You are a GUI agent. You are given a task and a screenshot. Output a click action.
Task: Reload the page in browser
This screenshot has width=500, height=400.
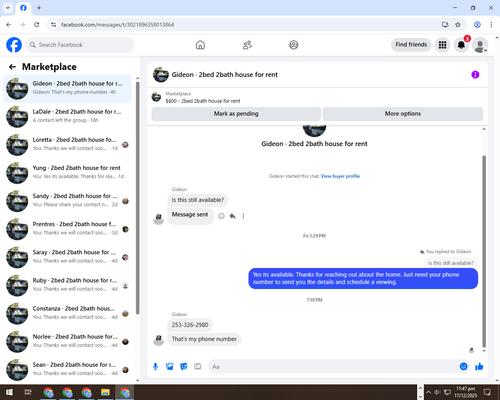(x=37, y=25)
